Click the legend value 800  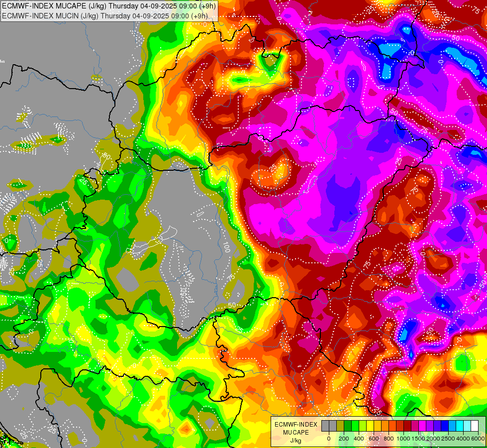[389, 439]
